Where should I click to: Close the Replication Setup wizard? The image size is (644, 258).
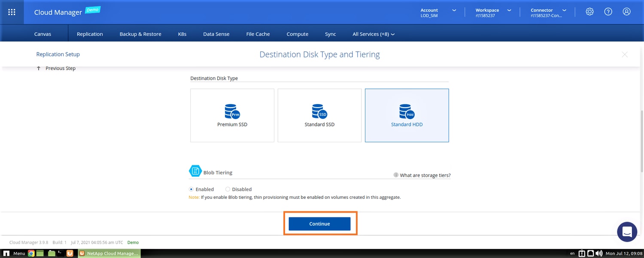tap(625, 54)
